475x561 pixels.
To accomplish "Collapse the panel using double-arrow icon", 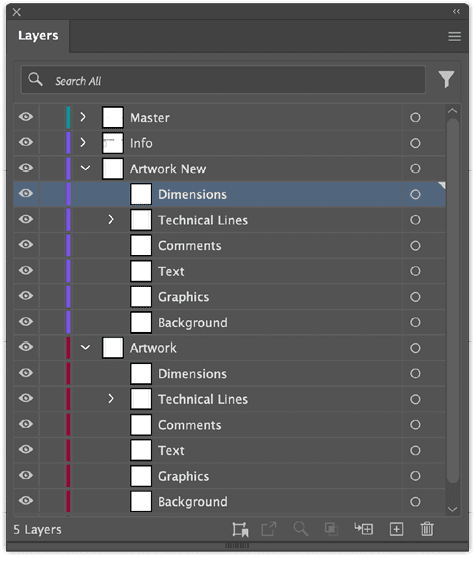I will (x=456, y=12).
